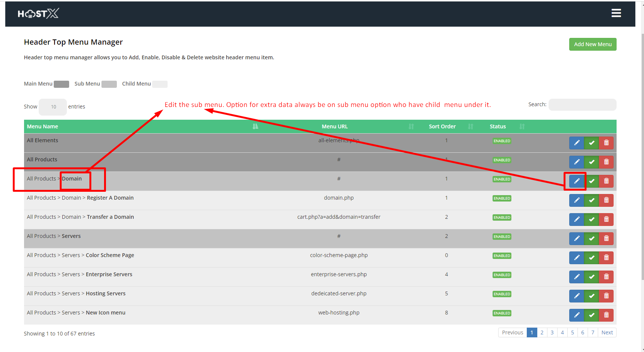Screen dimensions: 644x352
Task: Open the hamburger menu icon
Action: coord(616,14)
